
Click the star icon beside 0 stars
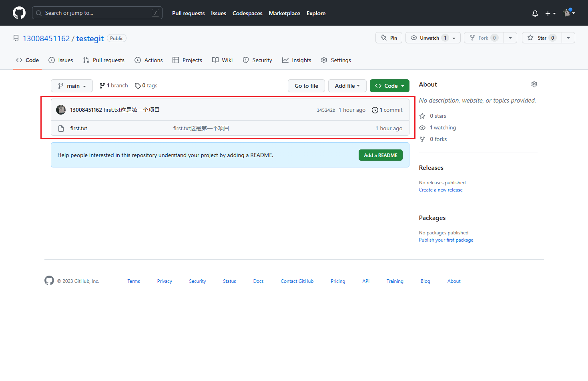pyautogui.click(x=422, y=116)
